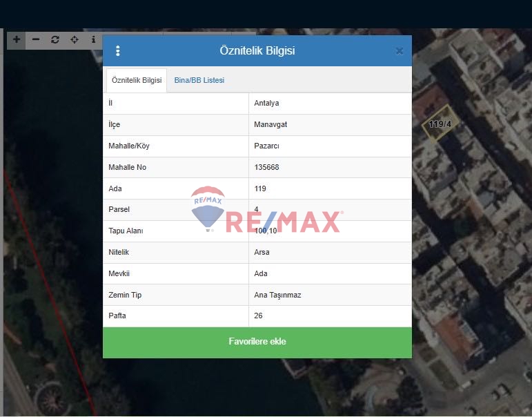Close the Öznitelik Bilgisi dialog
532x417 pixels.
(400, 51)
